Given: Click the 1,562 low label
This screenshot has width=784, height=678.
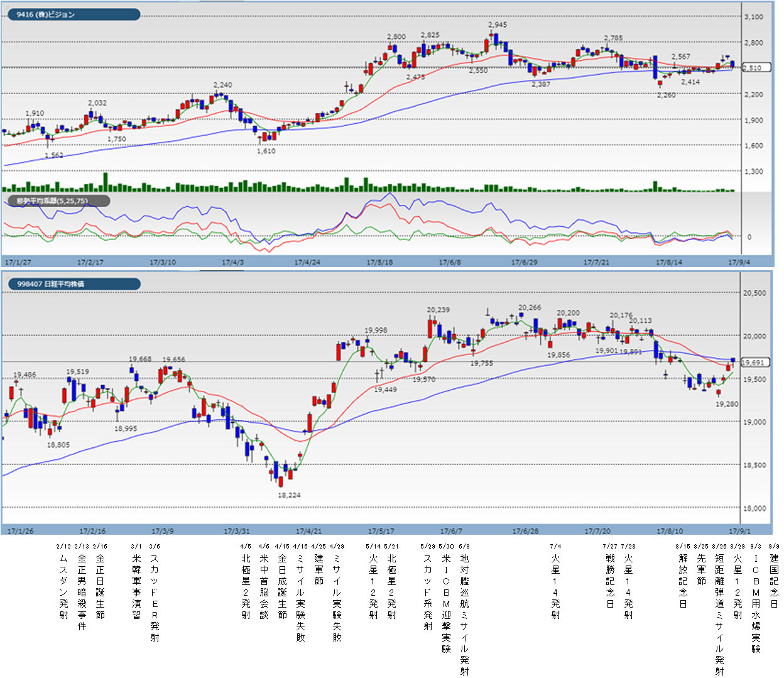Looking at the screenshot, I should coord(53,155).
